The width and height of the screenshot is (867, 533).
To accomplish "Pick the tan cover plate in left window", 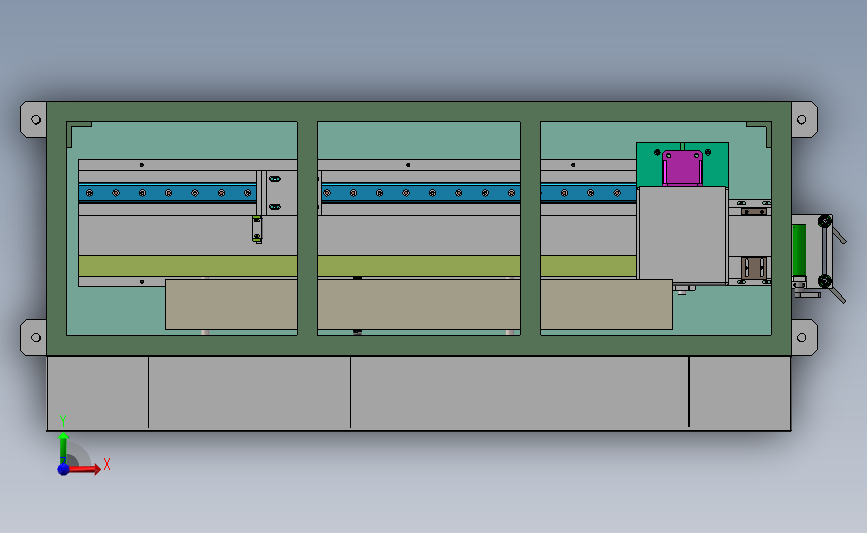I will coord(231,304).
